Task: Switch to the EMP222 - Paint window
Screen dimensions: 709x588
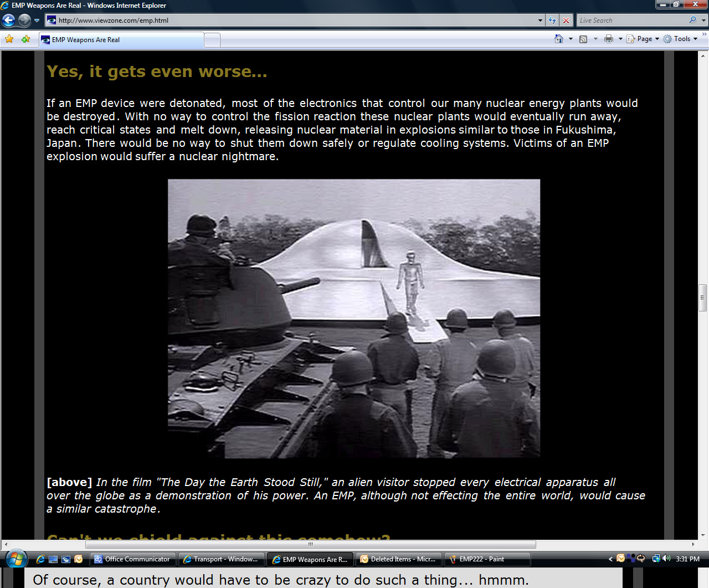Action: (487, 559)
